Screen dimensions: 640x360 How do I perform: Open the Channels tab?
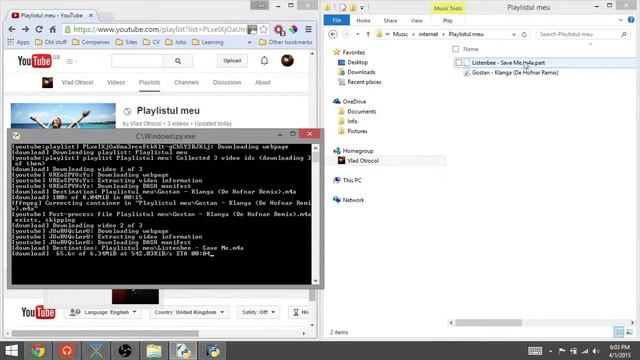pyautogui.click(x=187, y=82)
